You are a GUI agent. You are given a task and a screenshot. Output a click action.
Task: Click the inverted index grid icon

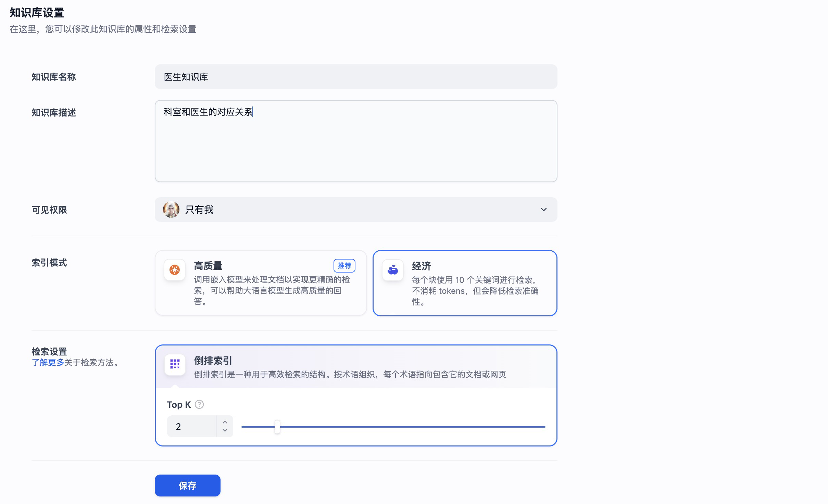pyautogui.click(x=175, y=364)
